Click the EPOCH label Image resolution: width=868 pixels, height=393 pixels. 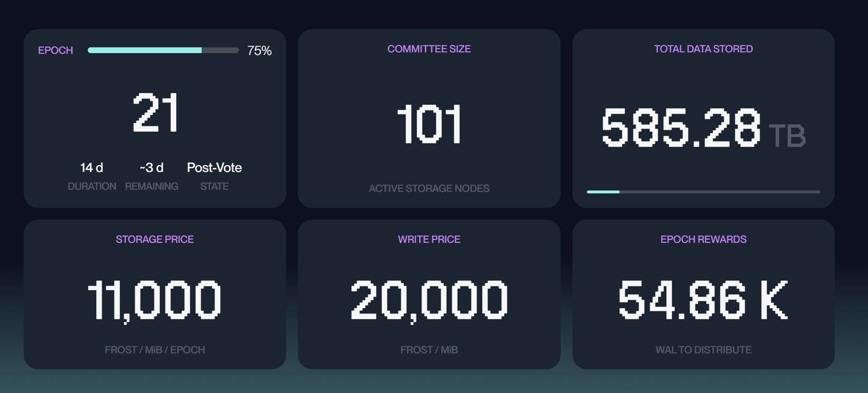point(56,50)
